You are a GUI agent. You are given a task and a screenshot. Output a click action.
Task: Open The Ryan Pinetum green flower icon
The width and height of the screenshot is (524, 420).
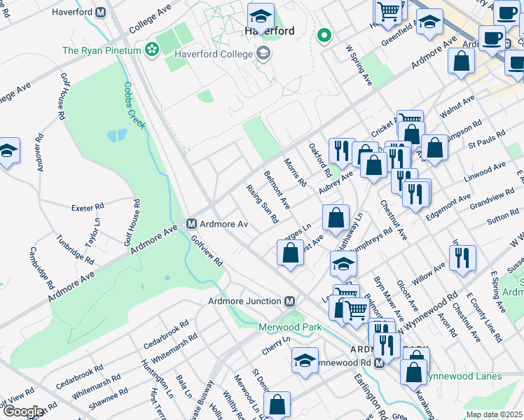pyautogui.click(x=152, y=50)
